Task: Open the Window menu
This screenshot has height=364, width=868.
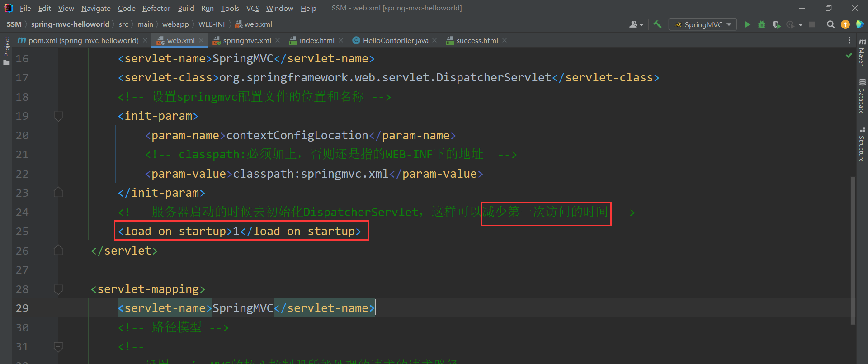Action: click(279, 8)
